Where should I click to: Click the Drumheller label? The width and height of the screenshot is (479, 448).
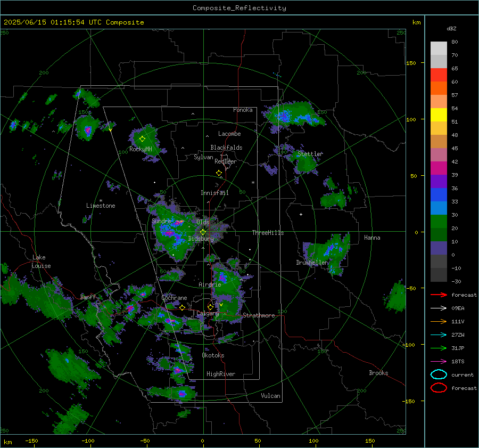[x=312, y=263]
